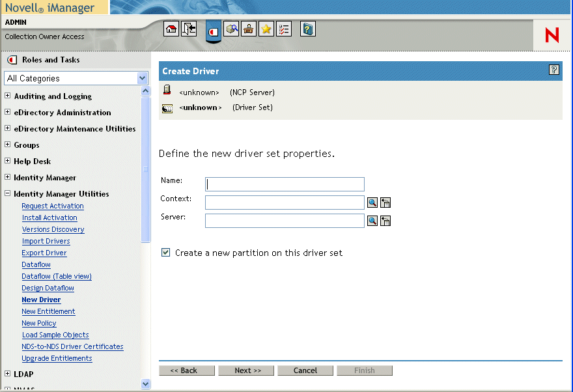This screenshot has height=392, width=573.
Task: Uncheck Create a new partition on this driver set
Action: tap(165, 253)
